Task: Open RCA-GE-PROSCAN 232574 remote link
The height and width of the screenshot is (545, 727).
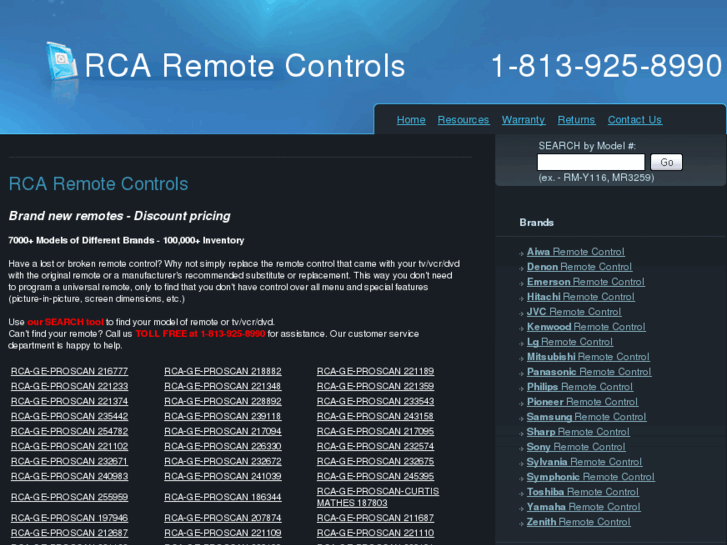Action: point(376,446)
